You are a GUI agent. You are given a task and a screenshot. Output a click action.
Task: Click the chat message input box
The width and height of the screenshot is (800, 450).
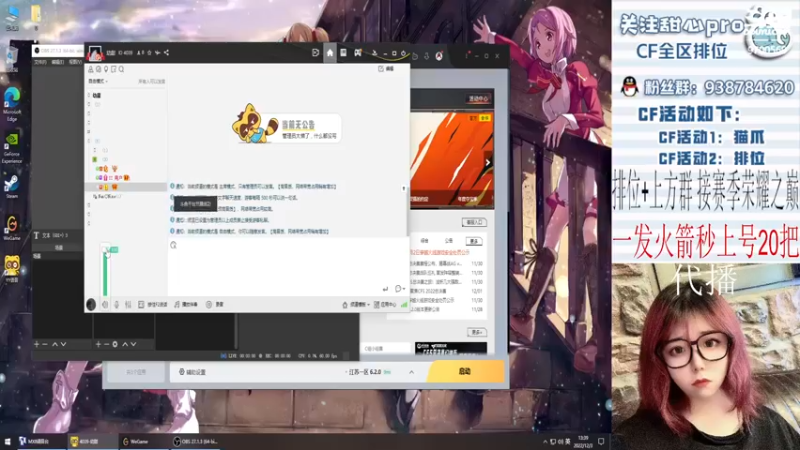[x=288, y=265]
